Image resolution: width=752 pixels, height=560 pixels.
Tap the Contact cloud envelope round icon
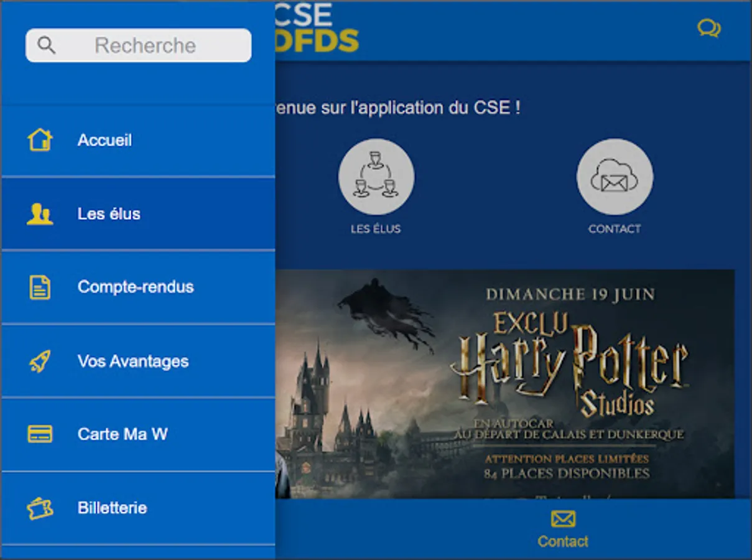coord(615,177)
